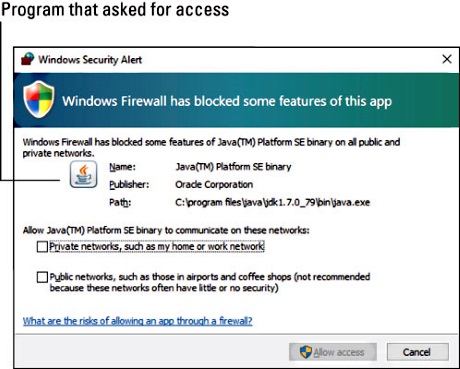Click the Path field label
The width and height of the screenshot is (460, 369).
pos(120,202)
